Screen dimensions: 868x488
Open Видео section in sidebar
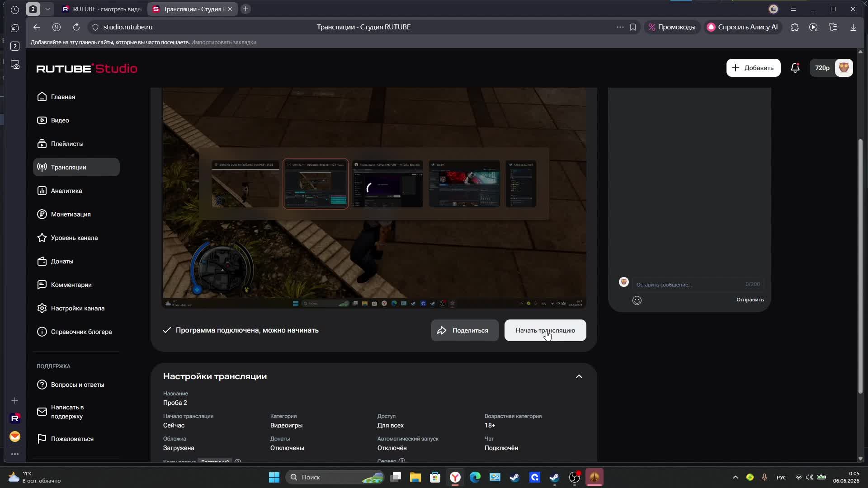click(x=76, y=120)
